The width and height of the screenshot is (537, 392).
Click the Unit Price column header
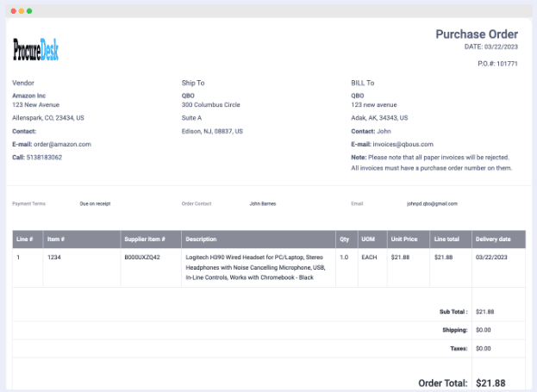point(404,239)
